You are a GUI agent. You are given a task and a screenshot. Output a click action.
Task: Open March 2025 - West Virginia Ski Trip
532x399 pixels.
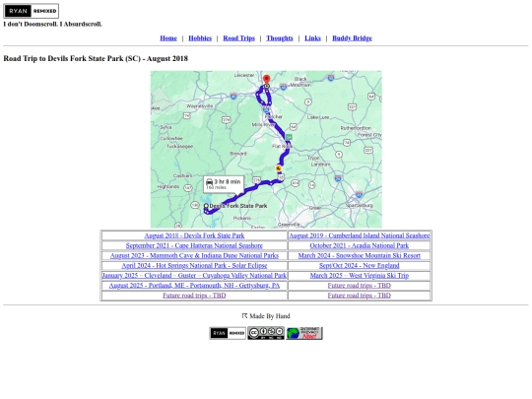[x=360, y=275]
